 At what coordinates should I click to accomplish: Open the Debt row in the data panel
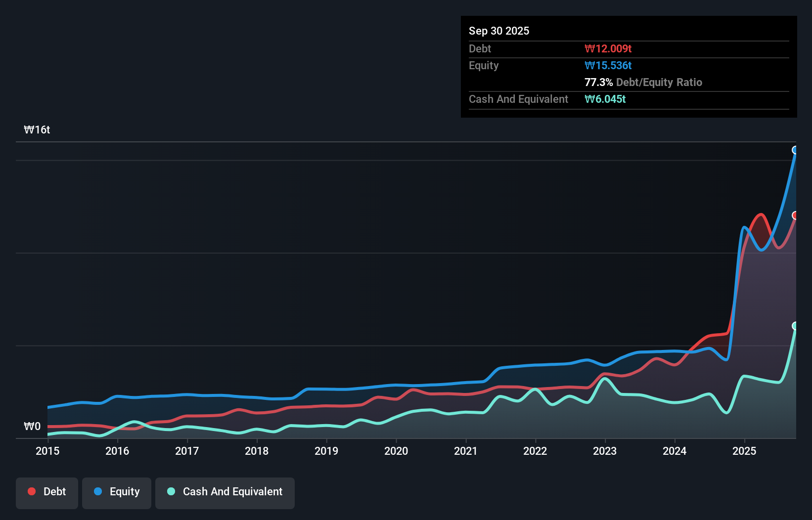pyautogui.click(x=480, y=48)
